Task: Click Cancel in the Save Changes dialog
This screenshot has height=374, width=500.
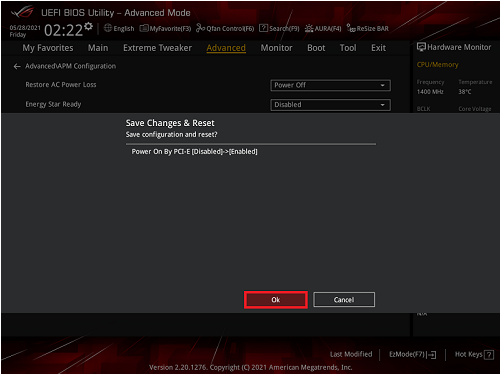Action: coord(344,300)
